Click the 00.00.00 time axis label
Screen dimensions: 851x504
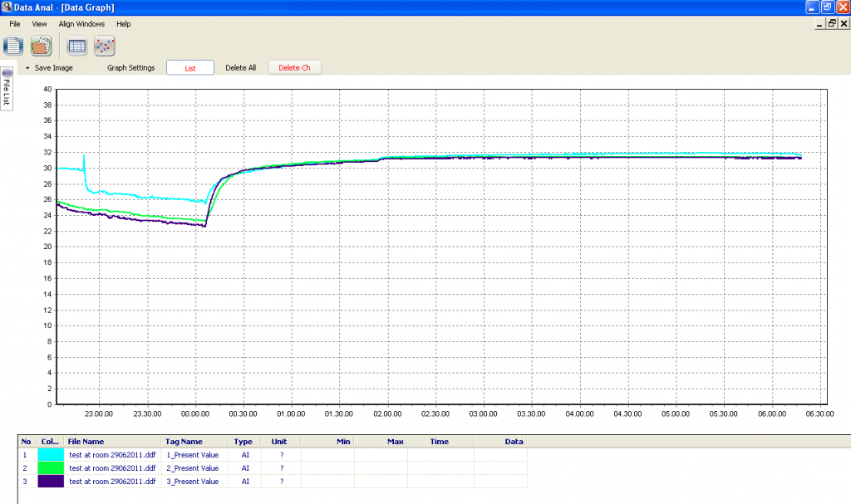click(x=194, y=414)
